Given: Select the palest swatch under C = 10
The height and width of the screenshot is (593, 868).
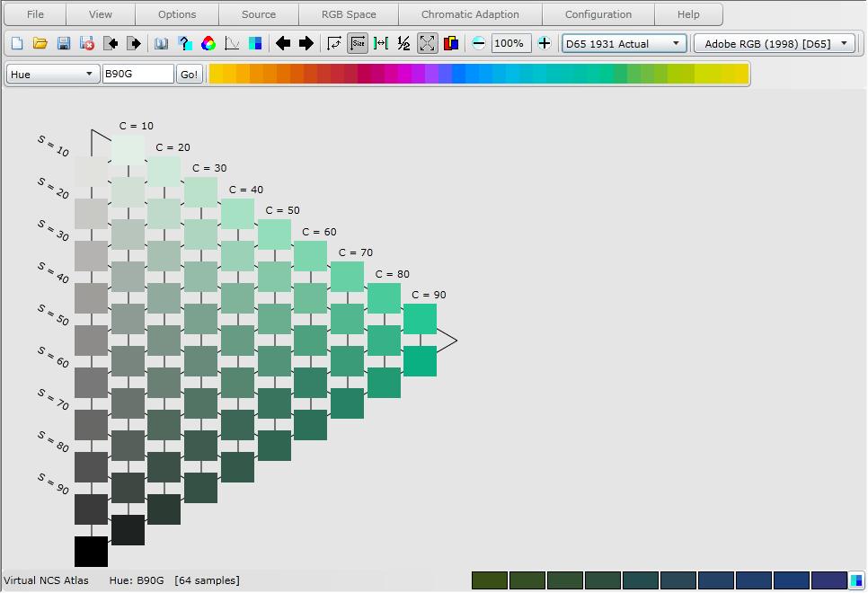Looking at the screenshot, I should click(x=128, y=149).
